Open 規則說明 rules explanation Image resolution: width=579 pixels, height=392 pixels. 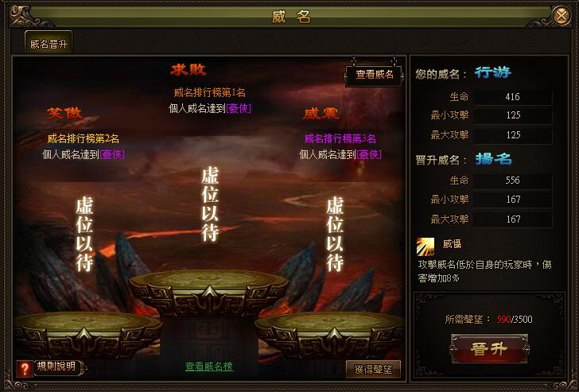(x=56, y=367)
